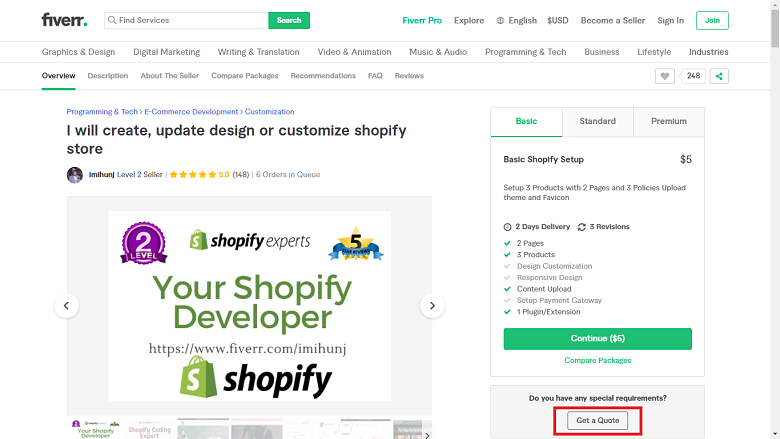Click the '3 Revisions' text
This screenshot has width=780, height=439.
[609, 227]
